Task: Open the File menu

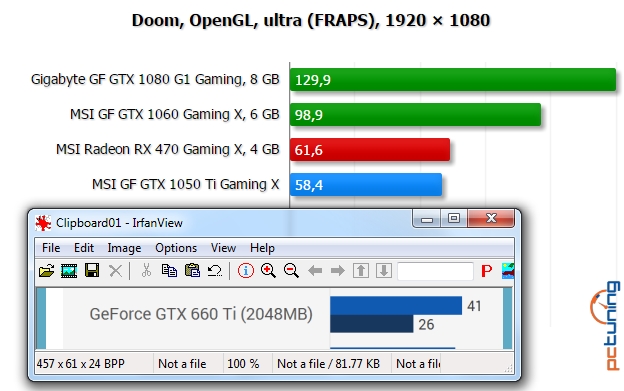Action: coord(51,248)
